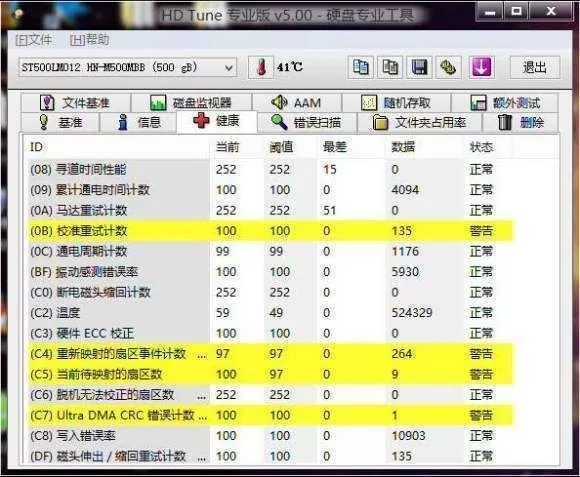Switch to the 信息 tab

[139, 122]
